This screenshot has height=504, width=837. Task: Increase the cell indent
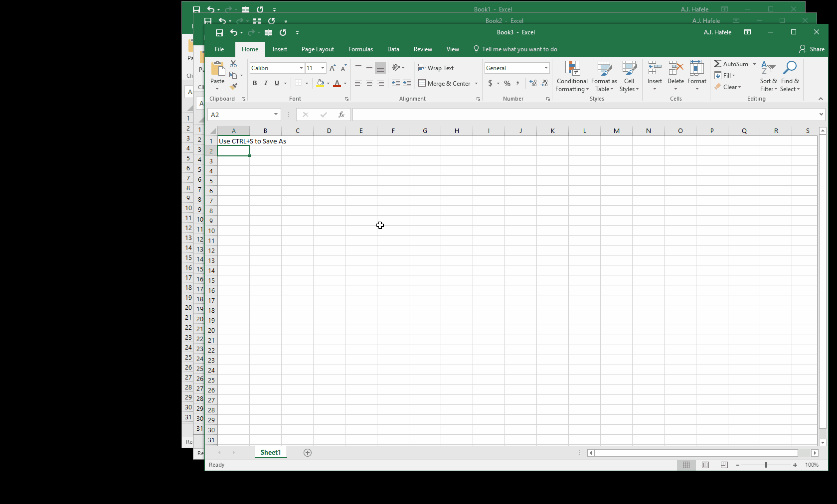tap(407, 83)
